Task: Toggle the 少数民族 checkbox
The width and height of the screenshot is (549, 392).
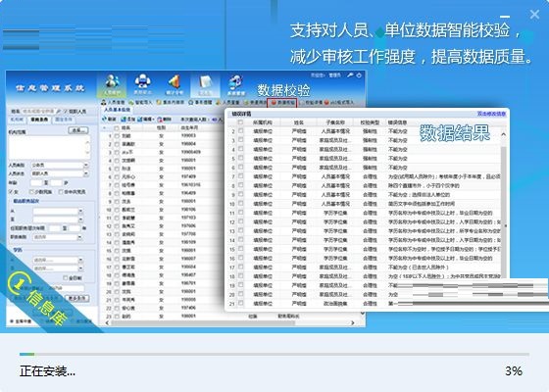Action: coord(31,192)
